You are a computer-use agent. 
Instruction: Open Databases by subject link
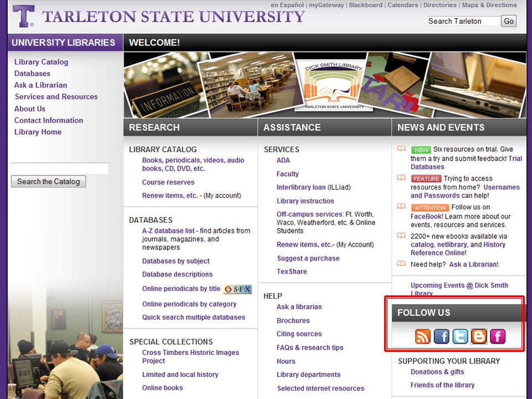coord(176,261)
